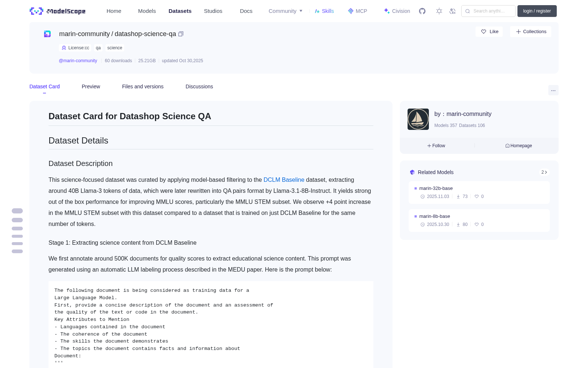The image size is (588, 368).
Task: Click the like heart on marin-32b-base
Action: point(477,197)
